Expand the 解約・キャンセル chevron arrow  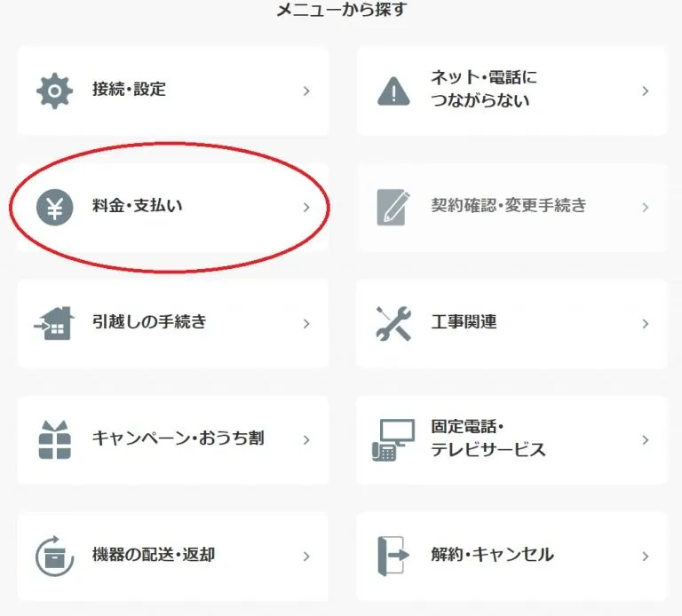tap(646, 556)
